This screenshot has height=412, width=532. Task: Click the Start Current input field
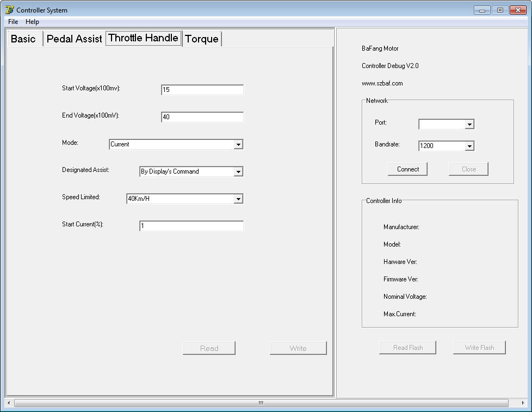[191, 226]
